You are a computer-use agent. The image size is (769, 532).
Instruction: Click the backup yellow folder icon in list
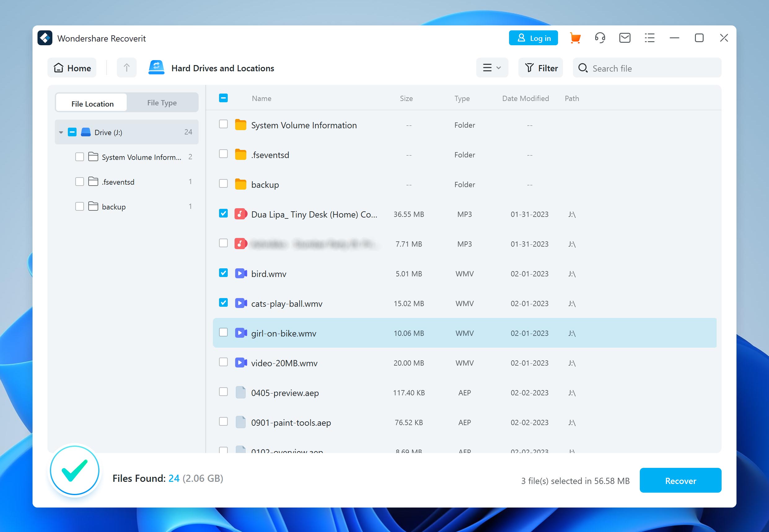240,184
